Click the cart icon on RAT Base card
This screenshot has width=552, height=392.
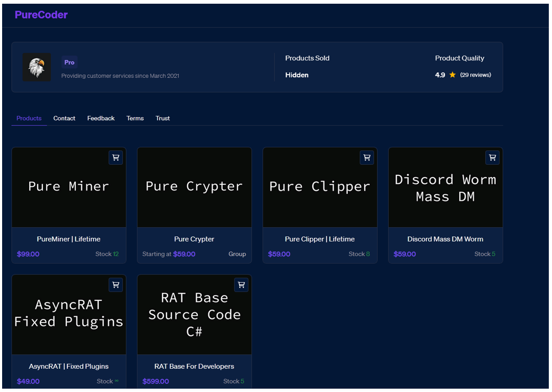click(x=241, y=285)
